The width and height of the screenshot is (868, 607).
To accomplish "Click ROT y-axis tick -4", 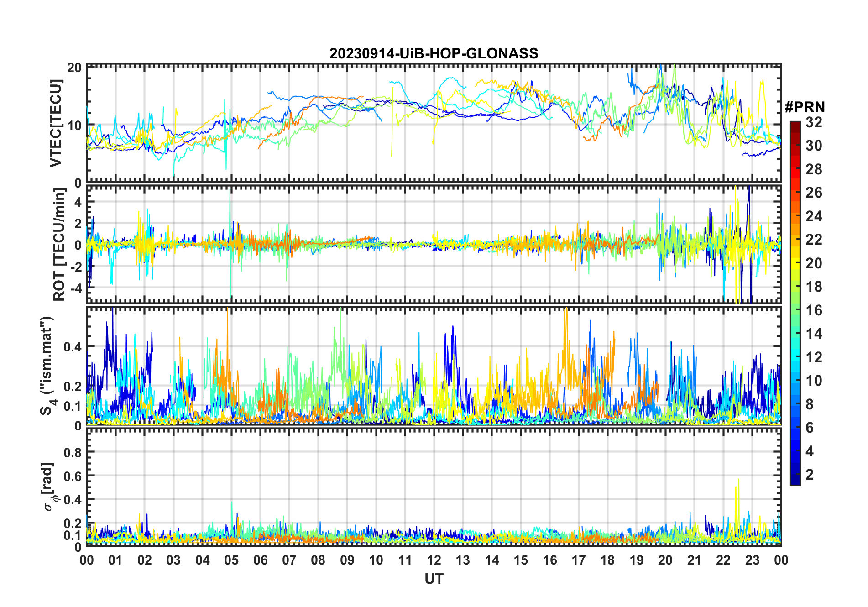I will click(75, 288).
